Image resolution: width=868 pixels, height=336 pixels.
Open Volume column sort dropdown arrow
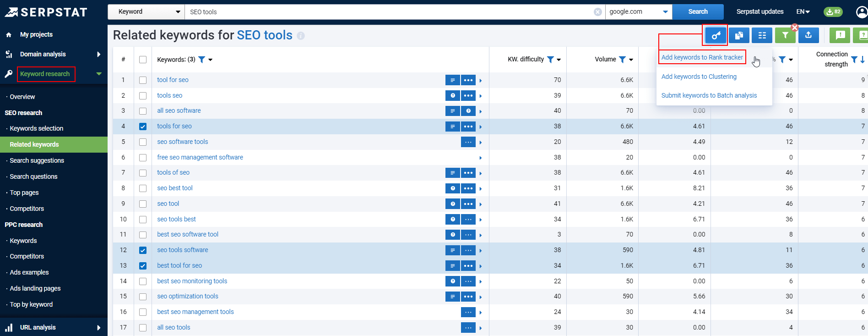[631, 60]
